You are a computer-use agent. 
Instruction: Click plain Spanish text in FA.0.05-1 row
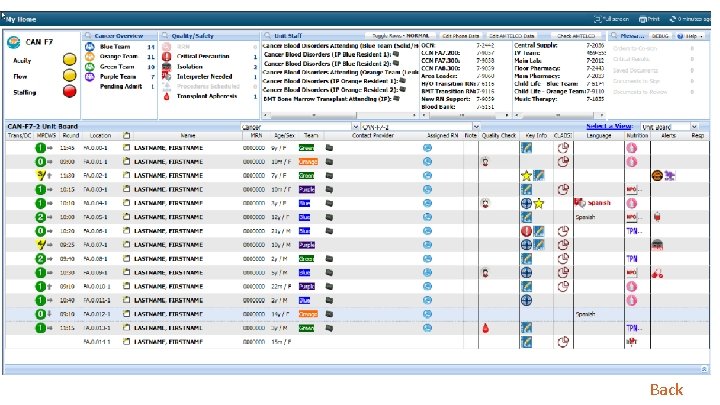point(585,217)
